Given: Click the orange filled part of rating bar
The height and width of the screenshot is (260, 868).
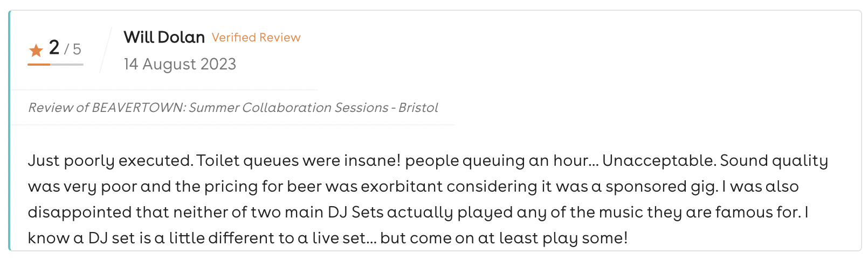Looking at the screenshot, I should (x=39, y=65).
